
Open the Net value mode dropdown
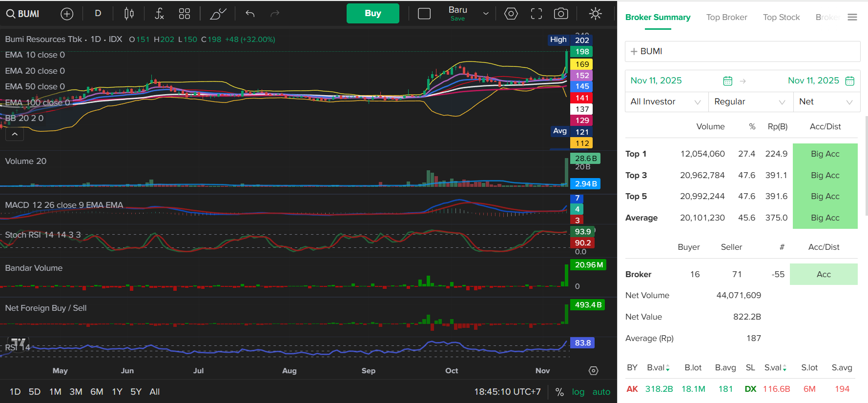826,101
